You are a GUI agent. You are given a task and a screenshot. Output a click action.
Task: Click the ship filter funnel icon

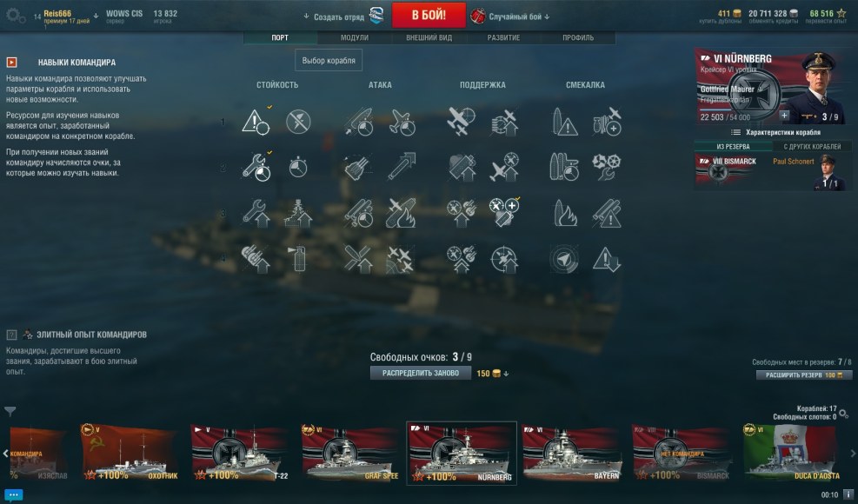click(10, 410)
